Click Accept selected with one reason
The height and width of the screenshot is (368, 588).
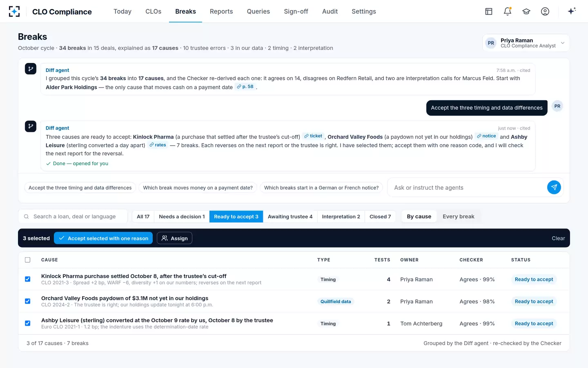click(x=103, y=238)
